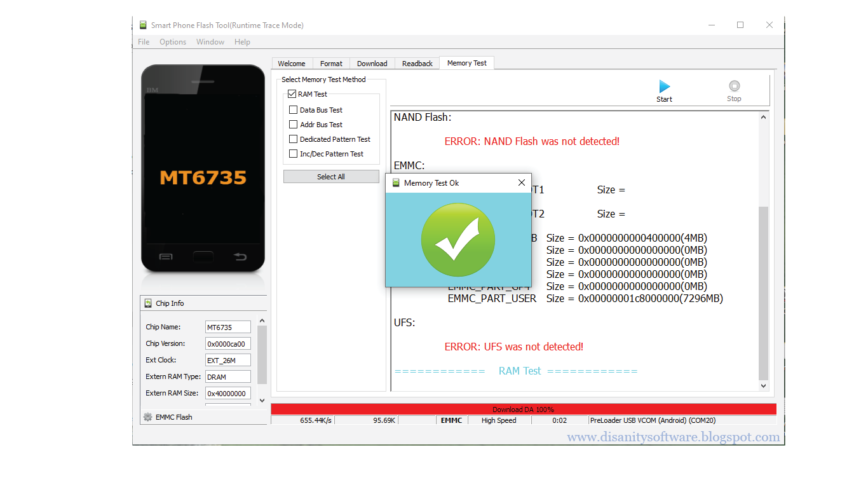Switch to the Download tab
Viewport: 868px width, 489px height.
372,63
